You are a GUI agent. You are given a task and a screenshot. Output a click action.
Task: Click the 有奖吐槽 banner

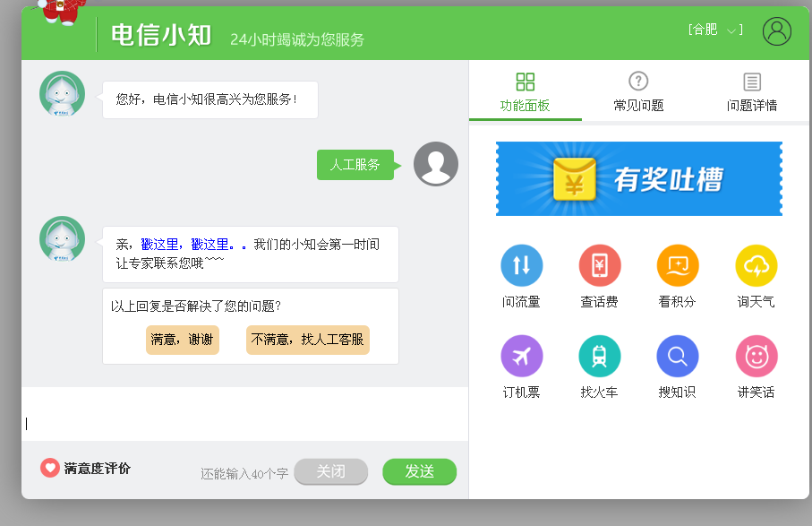pyautogui.click(x=639, y=179)
